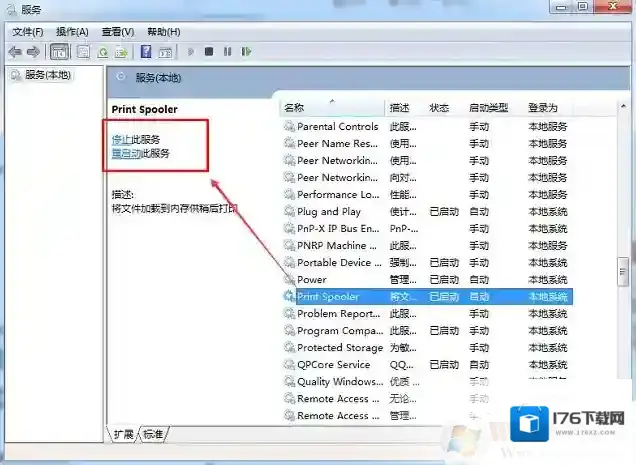The width and height of the screenshot is (636, 465).
Task: Click the Help question-mark toolbar icon
Action: coord(146,52)
